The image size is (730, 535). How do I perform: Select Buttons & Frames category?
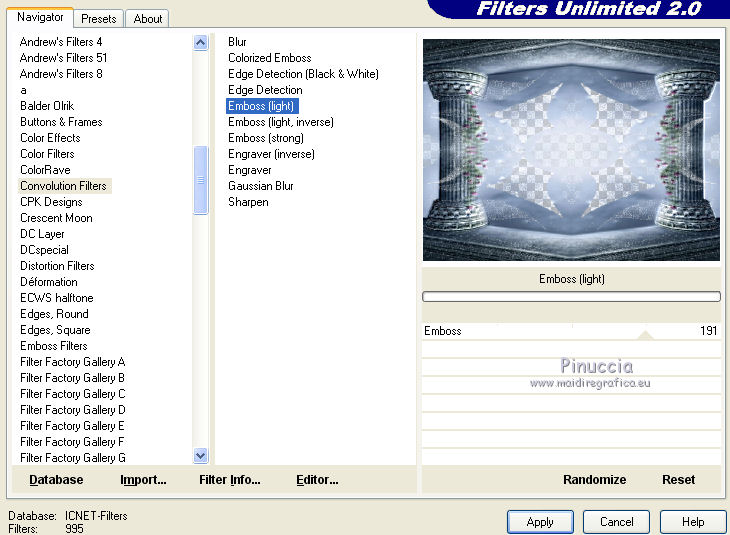(61, 122)
